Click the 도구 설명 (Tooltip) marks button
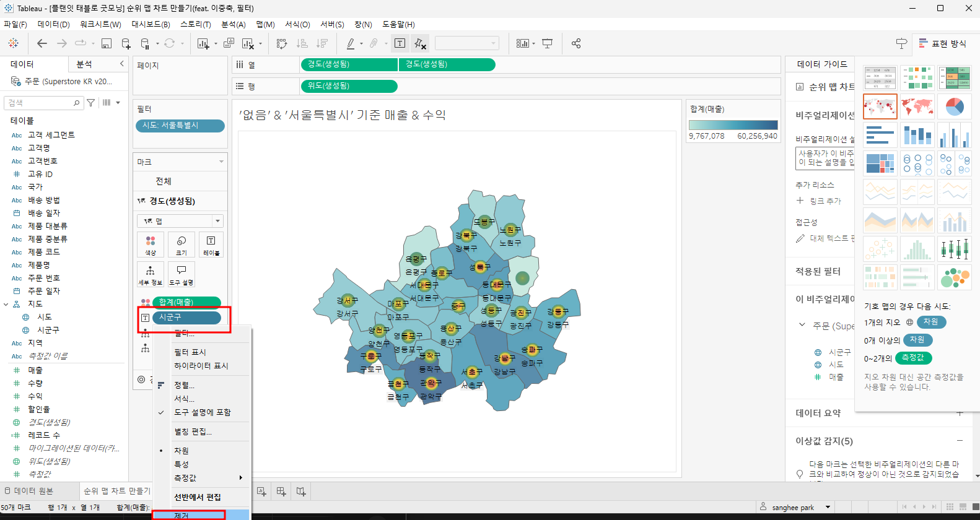This screenshot has width=980, height=520. pos(182,274)
